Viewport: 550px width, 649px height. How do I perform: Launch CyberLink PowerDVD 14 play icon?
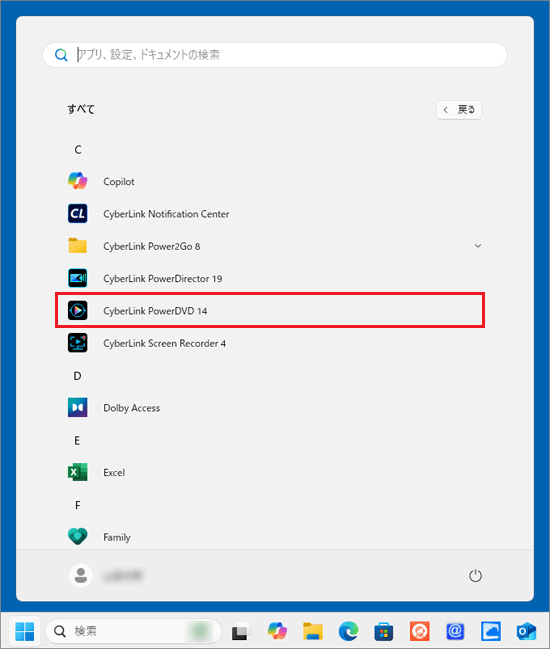tap(77, 310)
